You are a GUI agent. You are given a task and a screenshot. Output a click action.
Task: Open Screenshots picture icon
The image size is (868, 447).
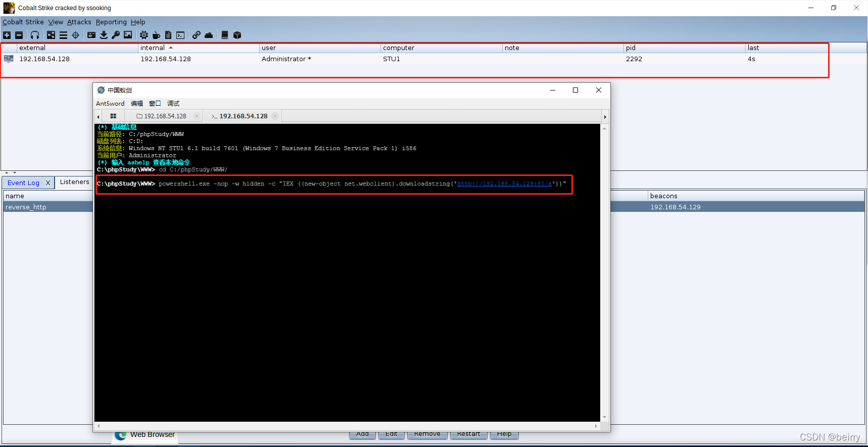128,35
